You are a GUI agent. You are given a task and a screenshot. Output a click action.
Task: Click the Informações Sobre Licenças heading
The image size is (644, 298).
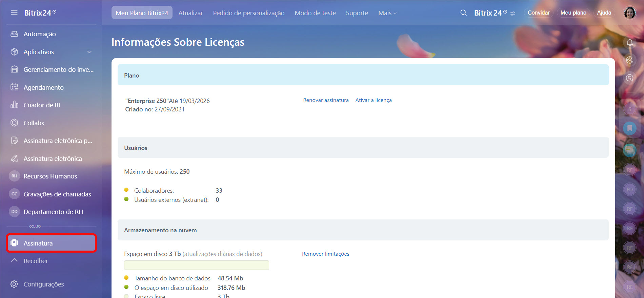[178, 42]
